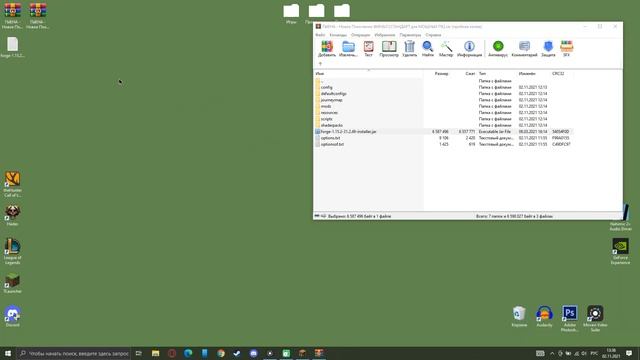Open Google Chrome from the taskbar

point(221,353)
